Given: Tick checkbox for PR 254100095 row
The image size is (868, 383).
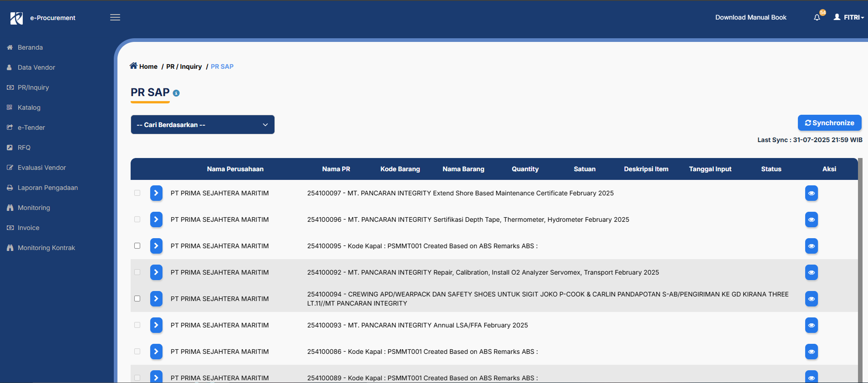Looking at the screenshot, I should (137, 246).
